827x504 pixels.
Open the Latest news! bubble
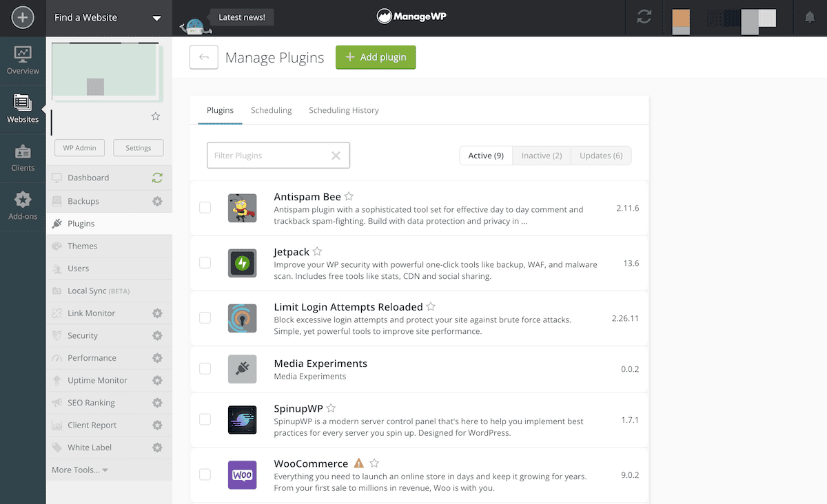(241, 17)
